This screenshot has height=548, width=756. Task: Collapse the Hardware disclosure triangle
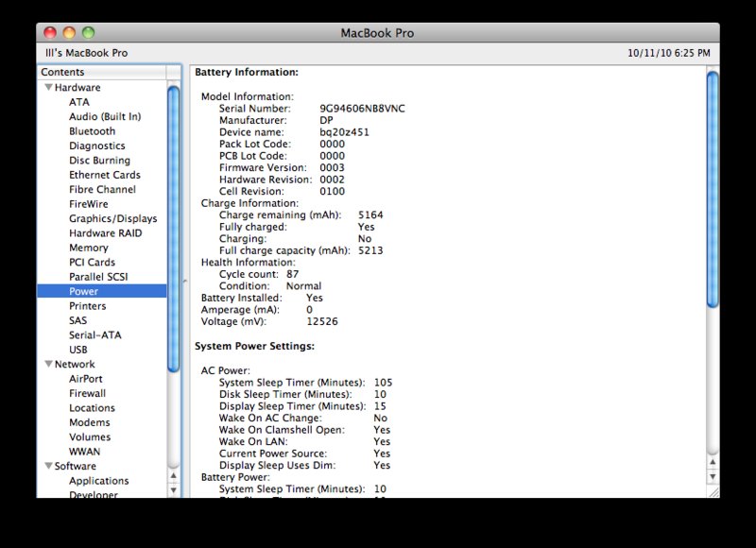tap(48, 88)
